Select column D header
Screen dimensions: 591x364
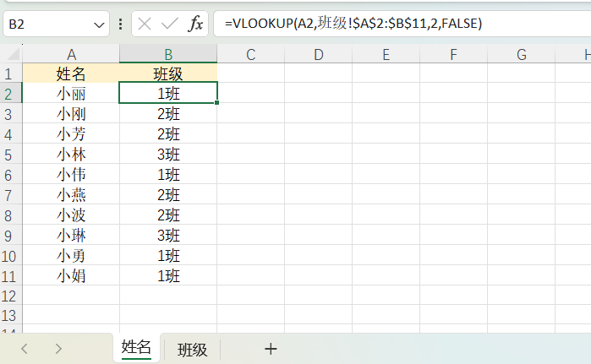pyautogui.click(x=319, y=54)
